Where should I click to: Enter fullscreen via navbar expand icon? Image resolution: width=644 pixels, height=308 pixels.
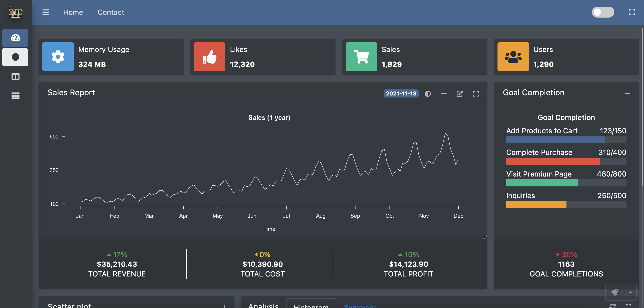coord(632,12)
